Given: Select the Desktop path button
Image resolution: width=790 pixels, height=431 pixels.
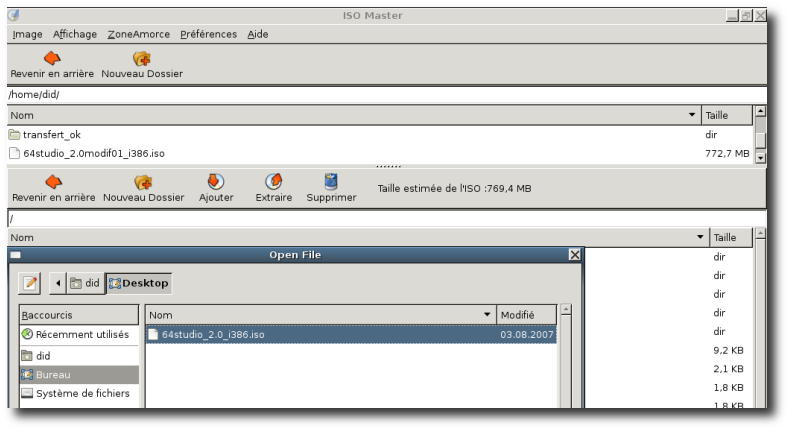Looking at the screenshot, I should (139, 283).
